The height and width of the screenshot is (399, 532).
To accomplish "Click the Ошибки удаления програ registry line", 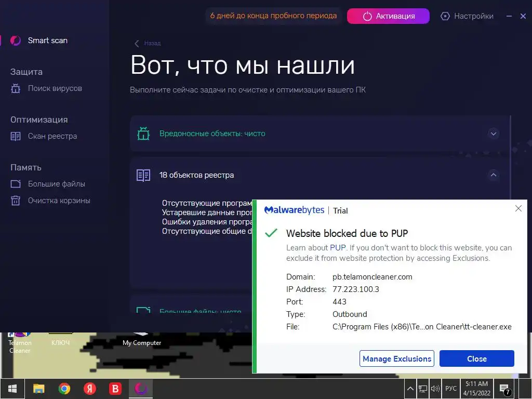I will click(207, 222).
